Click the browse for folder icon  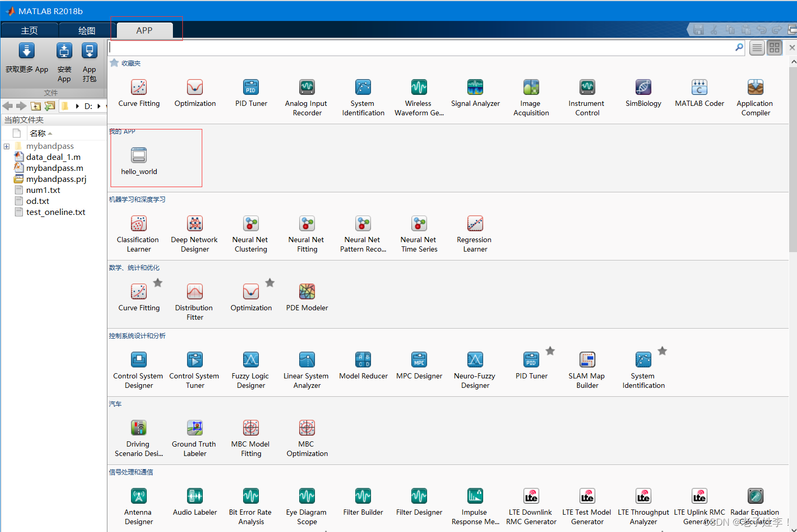(x=50, y=106)
